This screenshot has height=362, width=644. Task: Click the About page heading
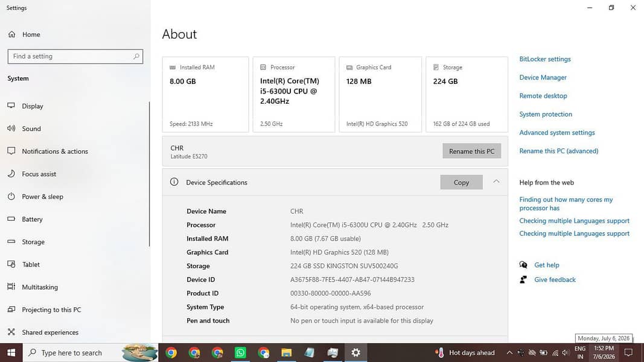[x=179, y=34]
